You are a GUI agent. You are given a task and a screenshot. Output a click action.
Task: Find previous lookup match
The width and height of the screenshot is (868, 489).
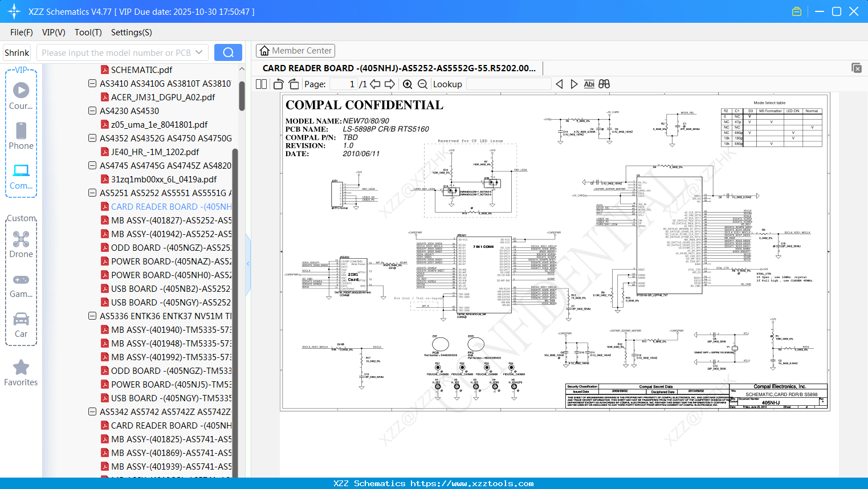point(559,84)
